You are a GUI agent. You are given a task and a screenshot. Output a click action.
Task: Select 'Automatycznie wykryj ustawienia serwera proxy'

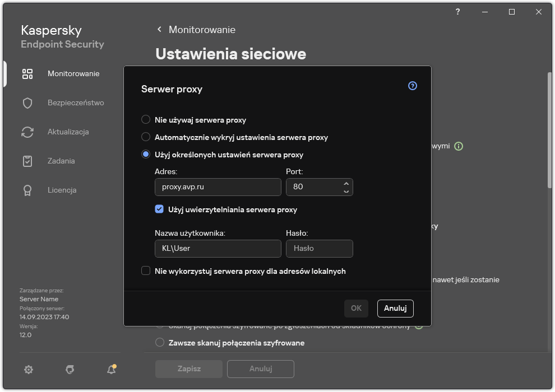(x=146, y=137)
